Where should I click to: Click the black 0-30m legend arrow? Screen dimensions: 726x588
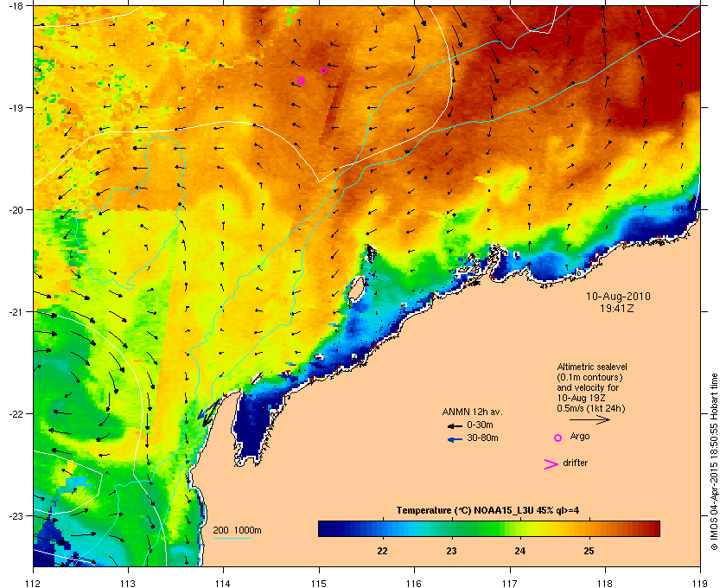point(455,425)
